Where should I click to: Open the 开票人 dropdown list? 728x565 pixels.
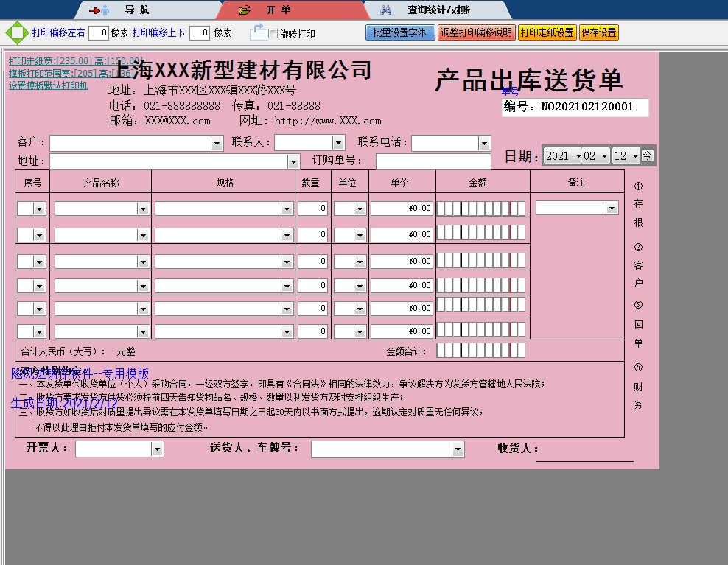pyautogui.click(x=157, y=449)
